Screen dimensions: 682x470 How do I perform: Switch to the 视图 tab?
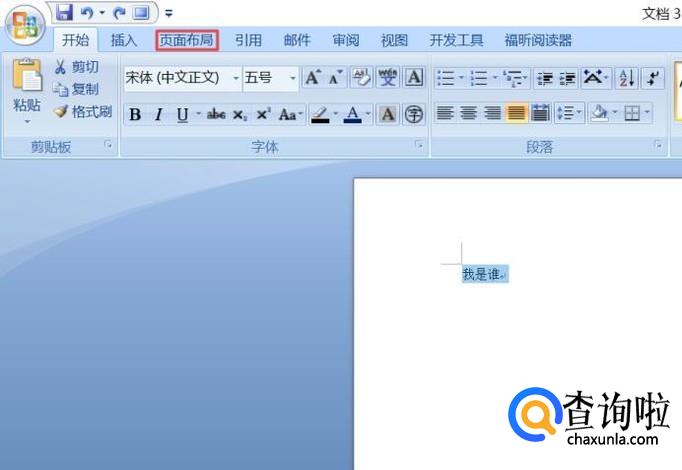pos(394,40)
